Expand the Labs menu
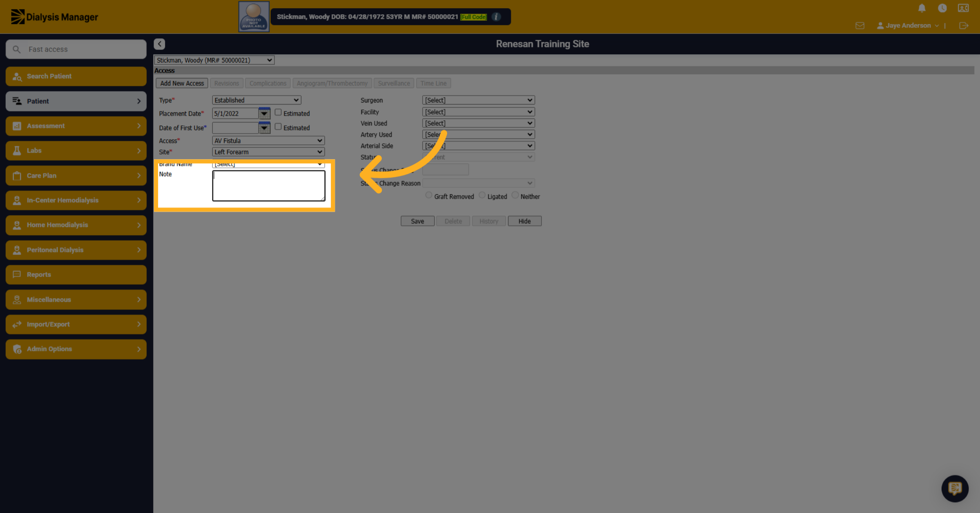This screenshot has height=513, width=980. (76, 151)
